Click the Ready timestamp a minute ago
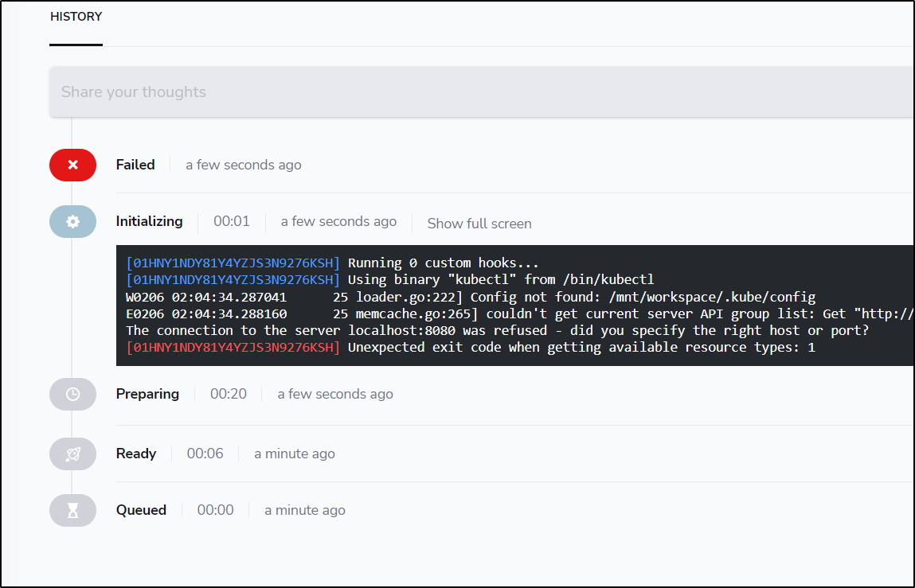 (294, 454)
